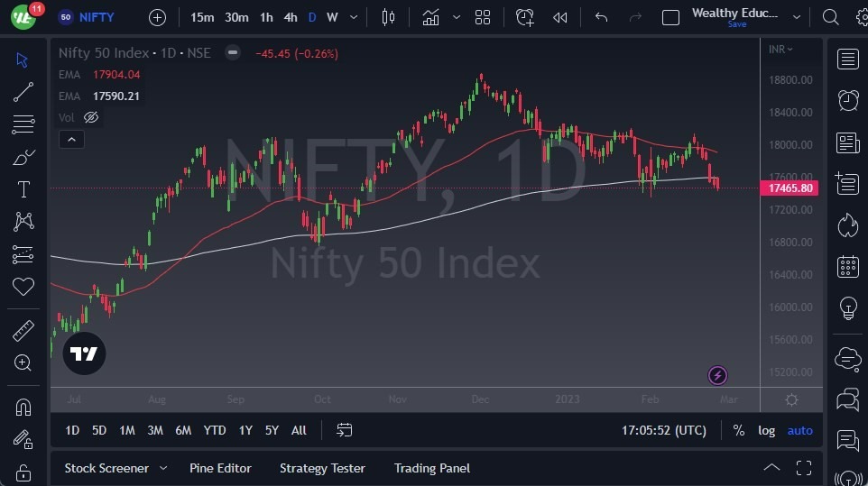Create a new alert
The width and height of the screenshot is (868, 486).
tap(525, 18)
